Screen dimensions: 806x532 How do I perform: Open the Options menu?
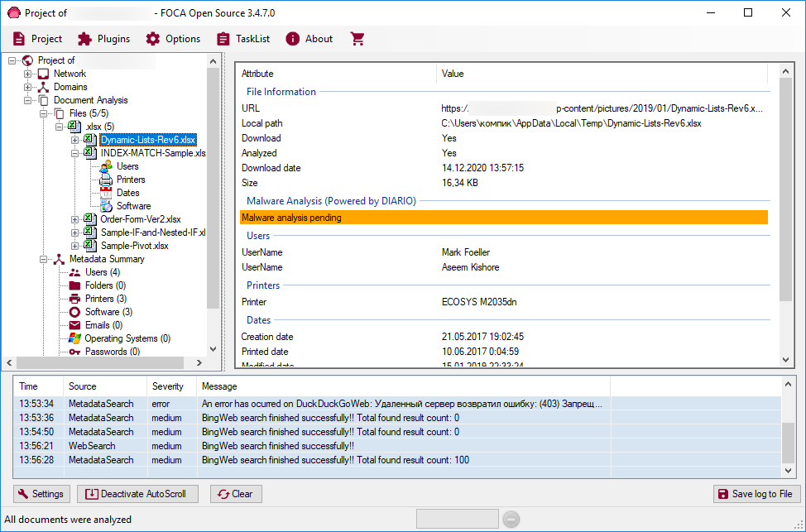coord(173,39)
